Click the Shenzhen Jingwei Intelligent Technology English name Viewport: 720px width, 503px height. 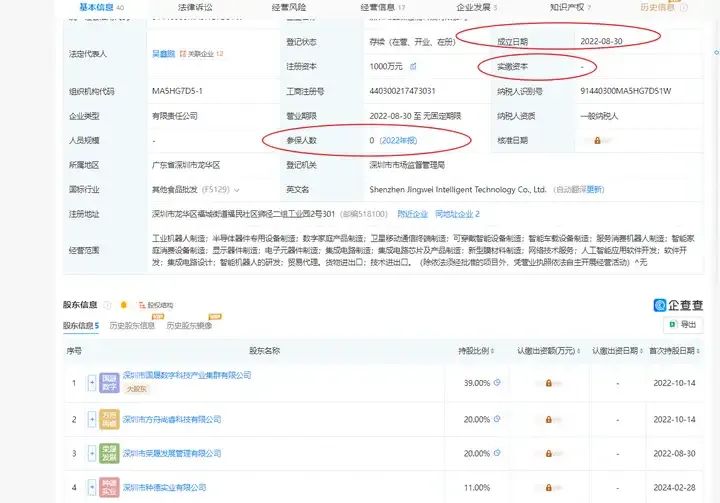point(458,189)
